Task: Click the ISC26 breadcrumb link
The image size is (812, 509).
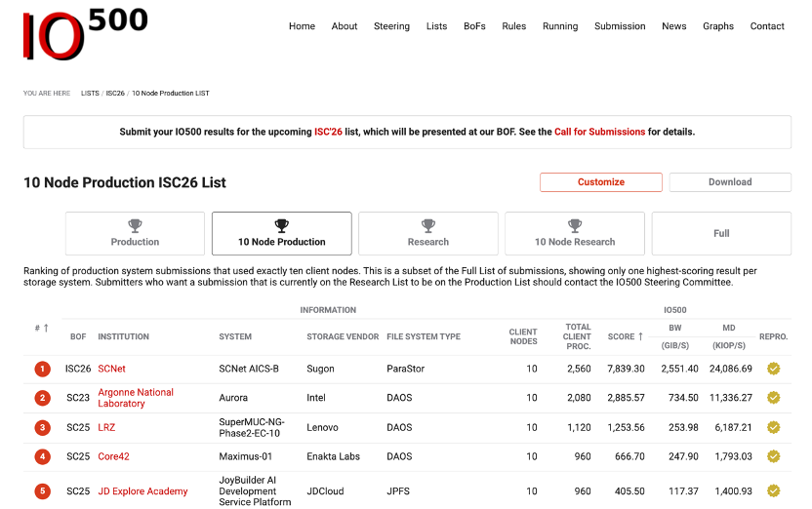Action: point(115,93)
